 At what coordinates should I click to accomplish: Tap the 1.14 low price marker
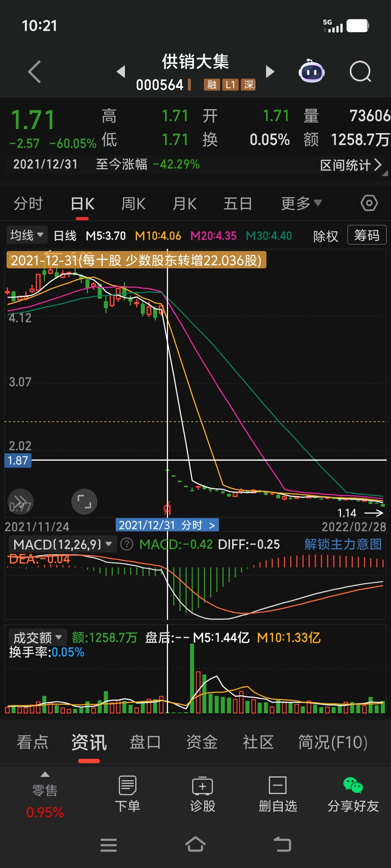347,513
